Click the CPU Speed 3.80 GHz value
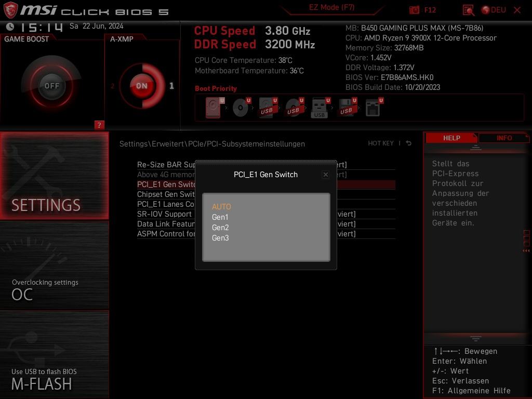Screen dimensions: 532x399 tap(287, 31)
